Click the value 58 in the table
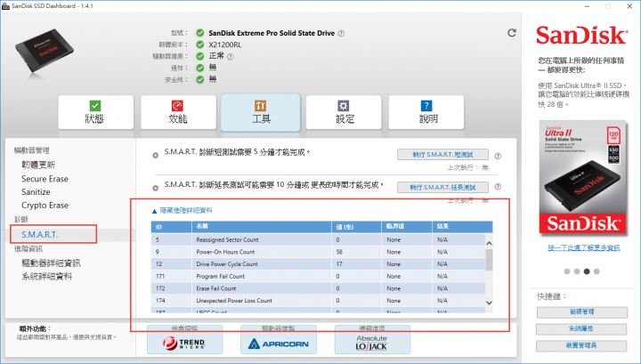 (x=339, y=252)
